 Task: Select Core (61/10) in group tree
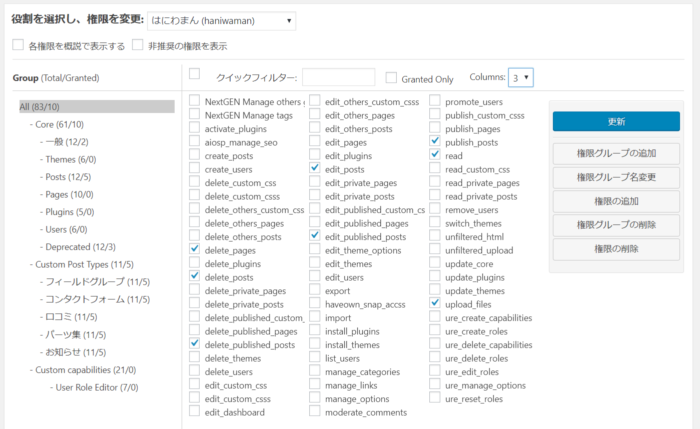click(59, 124)
